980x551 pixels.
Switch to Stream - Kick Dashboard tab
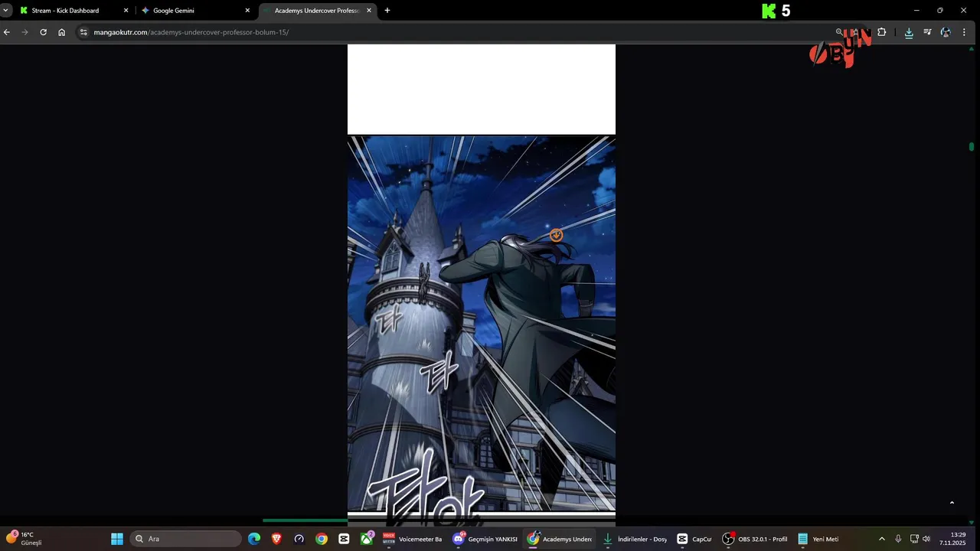tap(73, 11)
